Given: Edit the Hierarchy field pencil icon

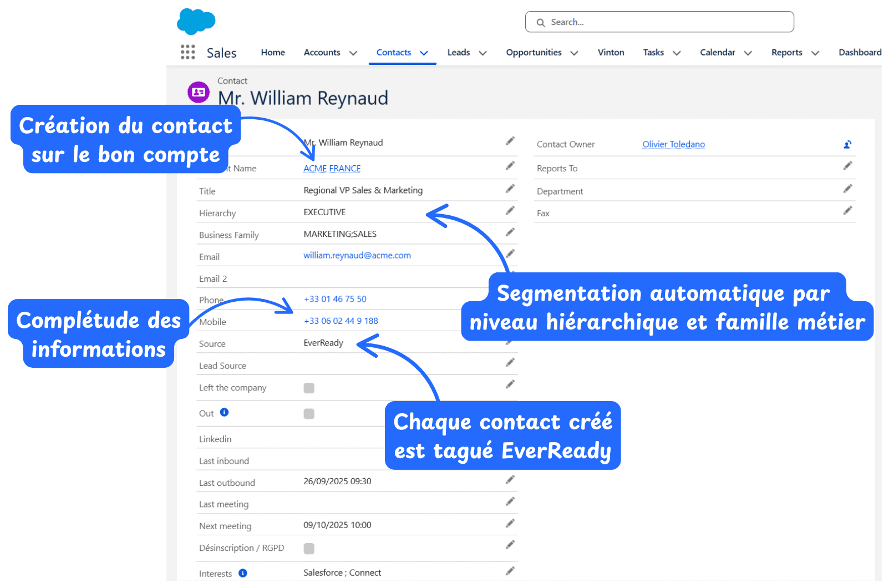Looking at the screenshot, I should (510, 211).
